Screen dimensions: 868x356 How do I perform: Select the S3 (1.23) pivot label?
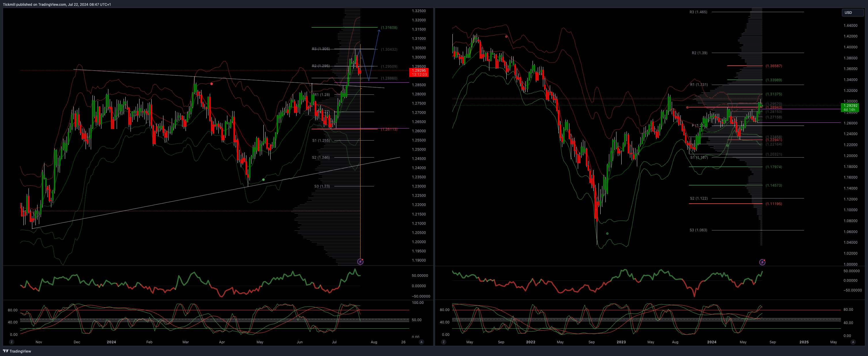[322, 186]
